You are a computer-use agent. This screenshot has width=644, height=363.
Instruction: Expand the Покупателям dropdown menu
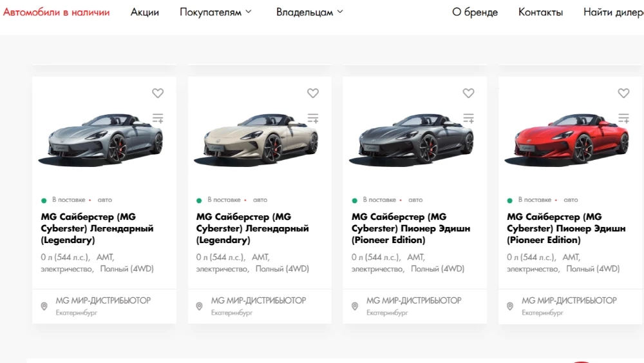[x=216, y=12]
